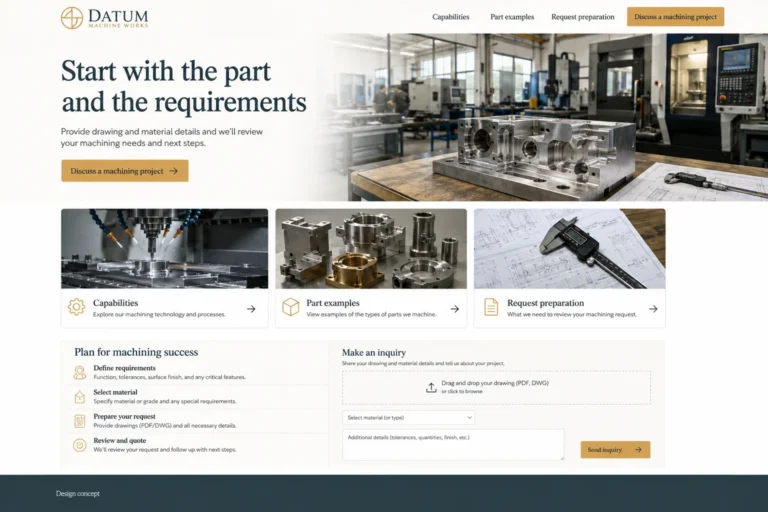Viewport: 768px width, 512px height.
Task: Open the Part examples card title link
Action: click(333, 303)
